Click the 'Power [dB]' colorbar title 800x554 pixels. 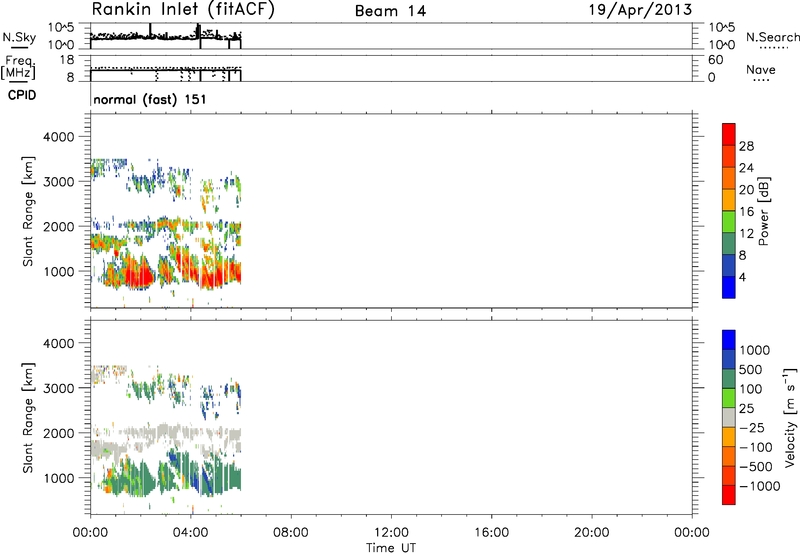coord(763,211)
